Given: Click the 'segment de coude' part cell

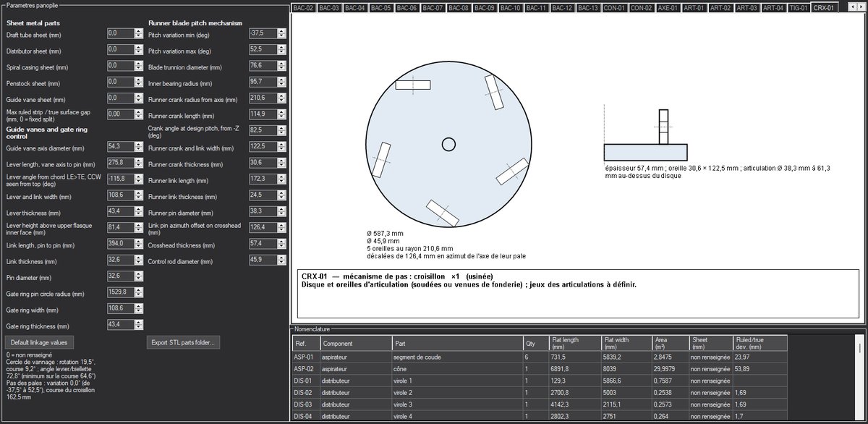Looking at the screenshot, I should tap(457, 357).
